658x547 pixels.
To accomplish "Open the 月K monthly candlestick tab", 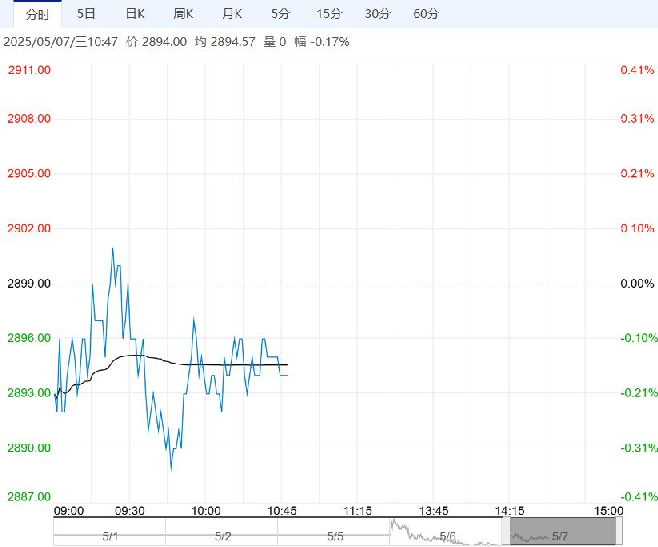I will (x=232, y=14).
